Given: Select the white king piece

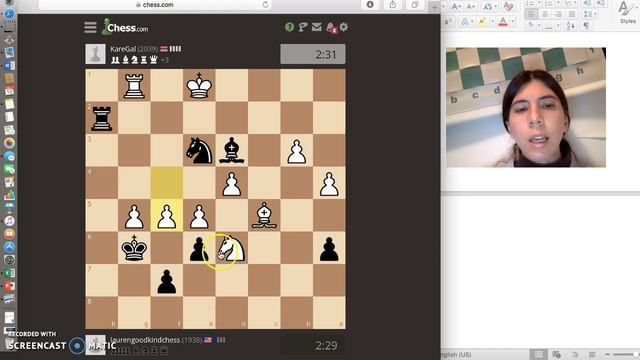Looking at the screenshot, I should [199, 85].
